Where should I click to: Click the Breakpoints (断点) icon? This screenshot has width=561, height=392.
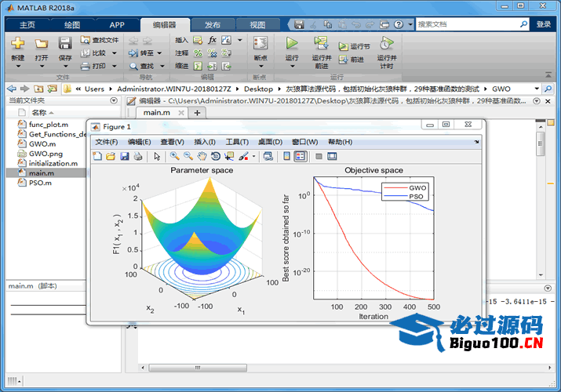260,43
